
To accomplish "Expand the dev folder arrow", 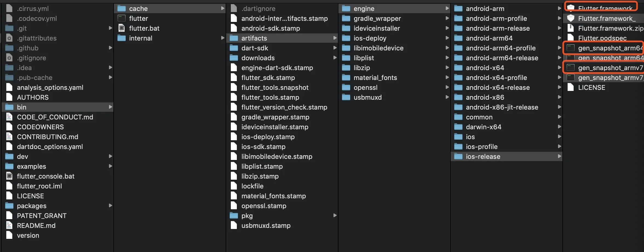I will point(110,156).
